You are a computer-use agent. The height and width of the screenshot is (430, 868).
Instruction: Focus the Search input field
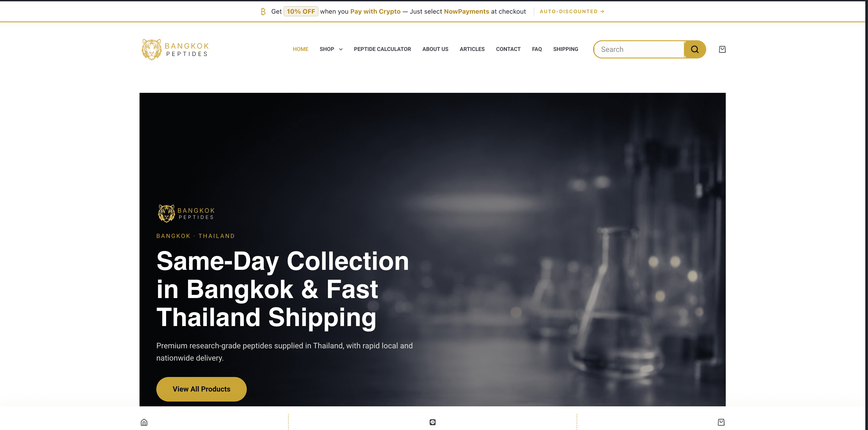pos(639,49)
